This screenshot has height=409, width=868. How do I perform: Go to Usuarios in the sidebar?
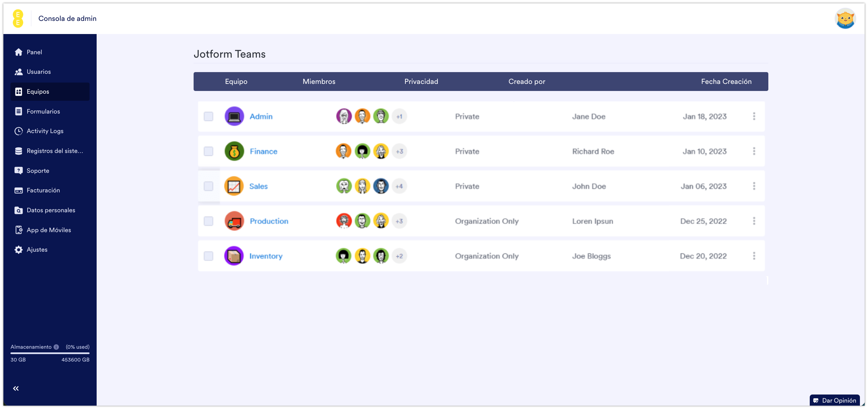point(39,72)
